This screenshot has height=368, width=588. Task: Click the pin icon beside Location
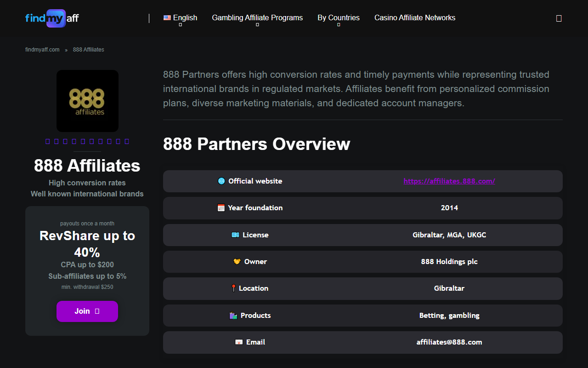click(233, 288)
